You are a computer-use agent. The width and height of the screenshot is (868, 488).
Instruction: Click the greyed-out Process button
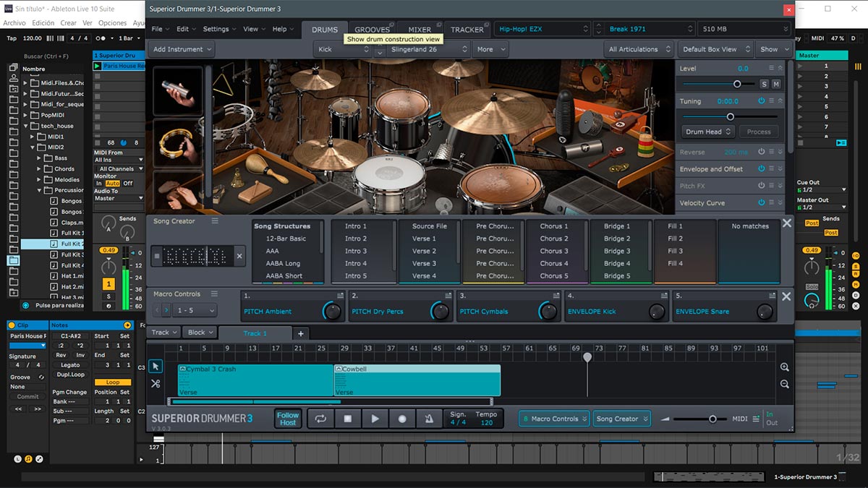(x=759, y=132)
